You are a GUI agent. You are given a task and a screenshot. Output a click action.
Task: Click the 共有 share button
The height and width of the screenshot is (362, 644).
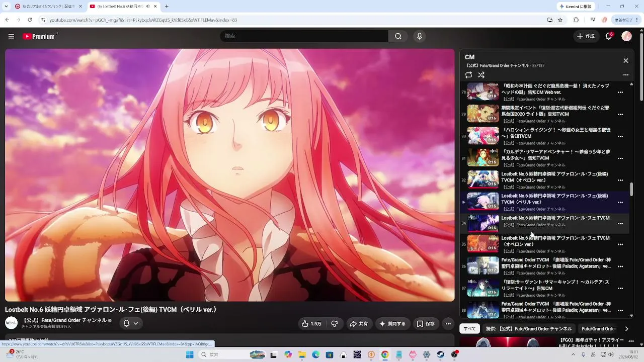click(359, 324)
